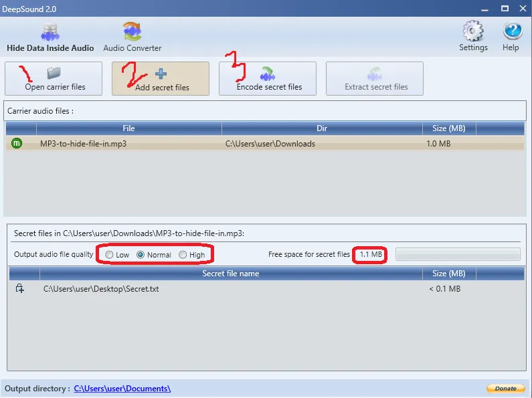Click the folder icon on Open carrier files
The width and height of the screenshot is (532, 398).
click(54, 72)
